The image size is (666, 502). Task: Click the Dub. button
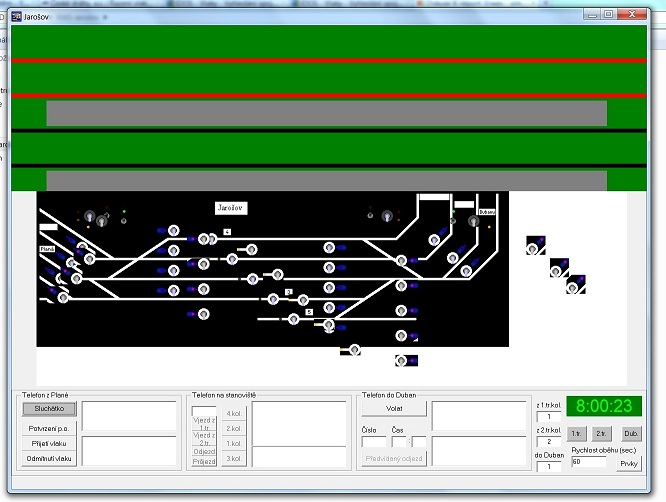point(631,434)
